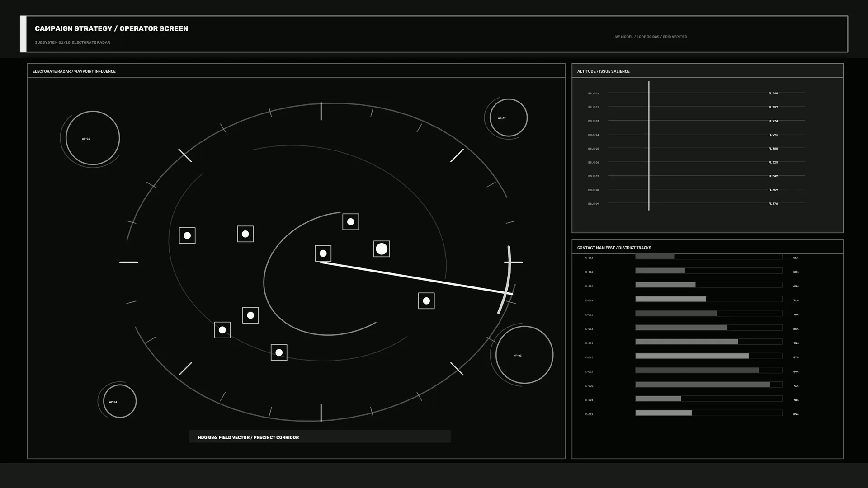The height and width of the screenshot is (488, 868).
Task: Select the radar contact with the largest dot
Action: tap(382, 249)
